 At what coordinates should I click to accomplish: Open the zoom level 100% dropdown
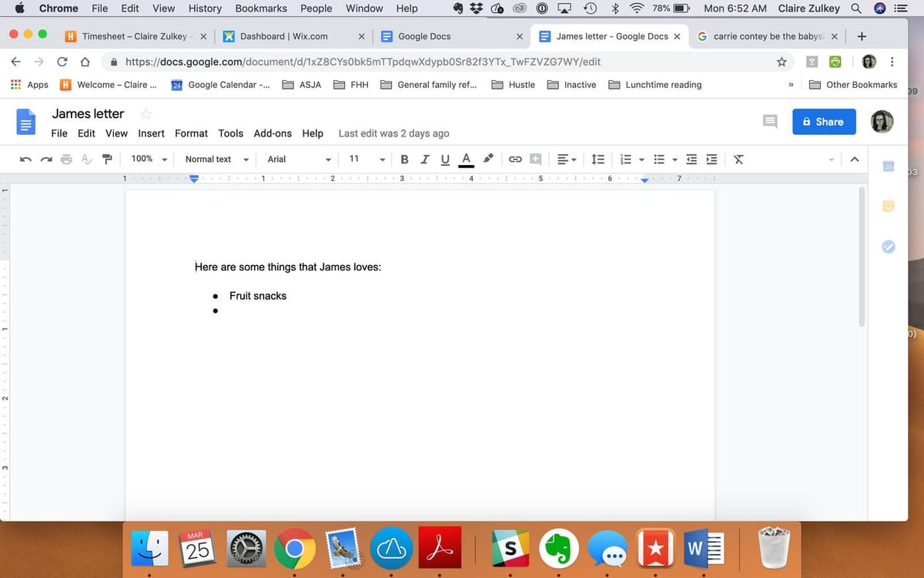[x=149, y=160]
